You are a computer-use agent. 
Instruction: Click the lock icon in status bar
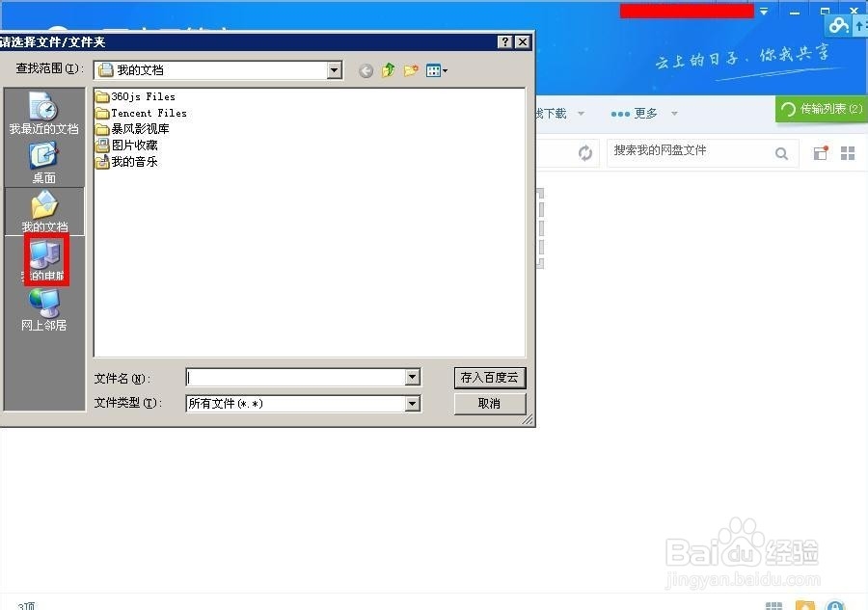point(835,605)
